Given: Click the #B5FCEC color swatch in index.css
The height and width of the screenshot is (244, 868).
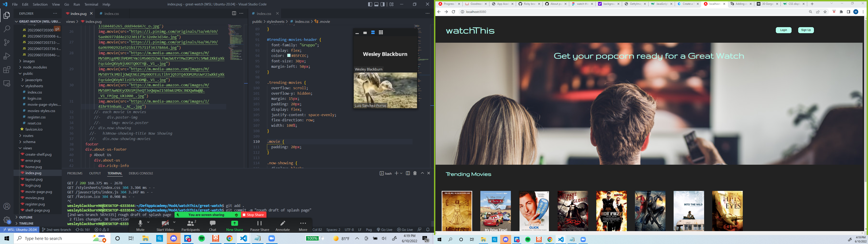Looking at the screenshot, I should 289,56.
